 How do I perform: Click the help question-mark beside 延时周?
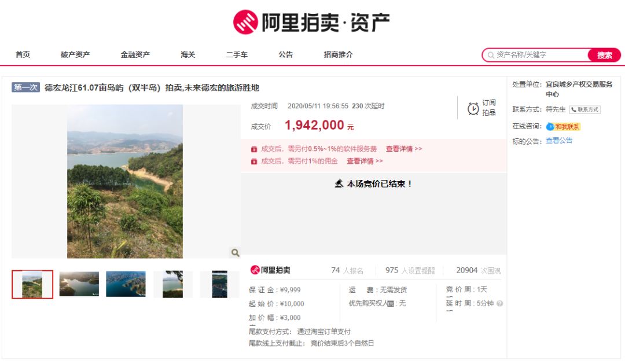pyautogui.click(x=500, y=302)
